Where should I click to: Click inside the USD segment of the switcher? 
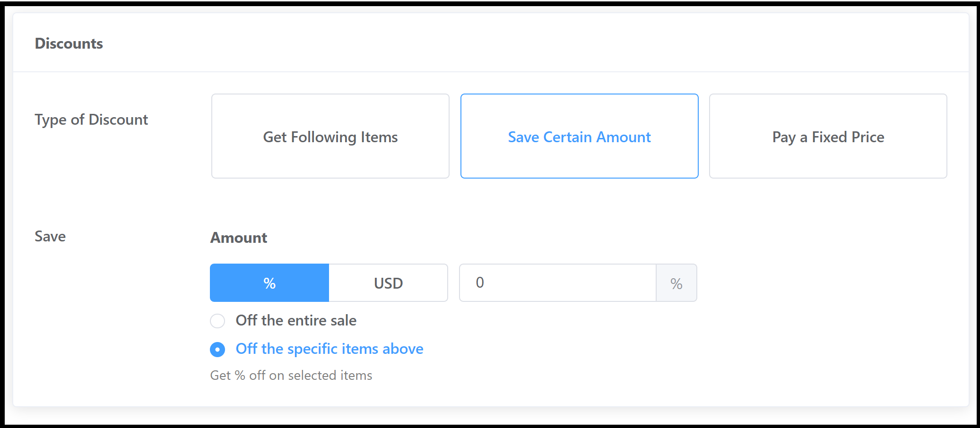pos(388,282)
